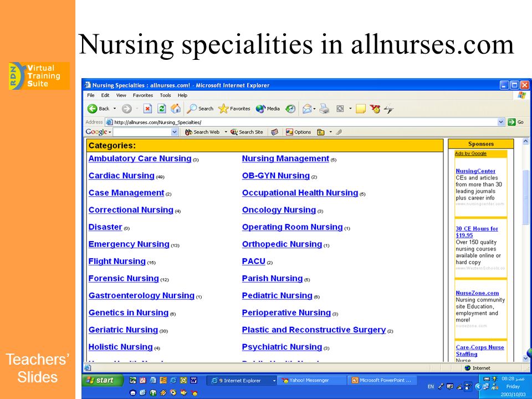The width and height of the screenshot is (532, 399).
Task: Click Google toolbar Options button
Action: click(299, 132)
